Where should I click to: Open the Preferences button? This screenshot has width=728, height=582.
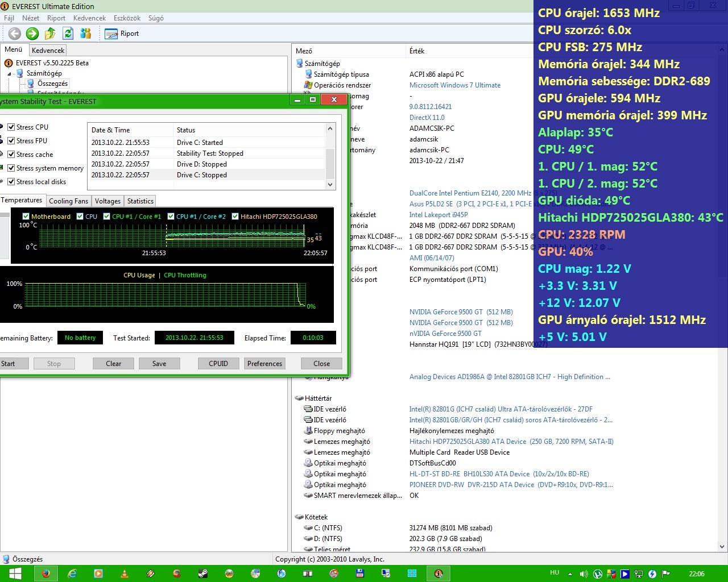(264, 364)
